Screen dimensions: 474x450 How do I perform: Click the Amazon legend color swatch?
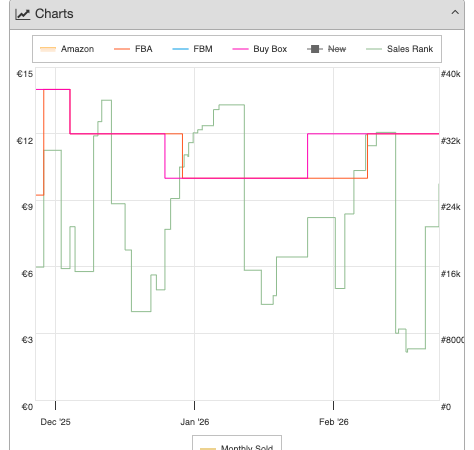48,49
